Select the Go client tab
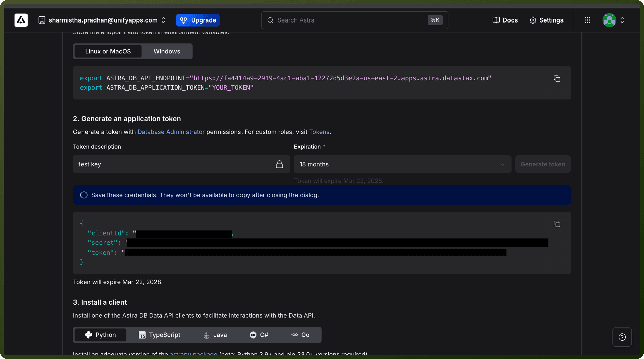Screen dimensions: 644x359 [300, 335]
